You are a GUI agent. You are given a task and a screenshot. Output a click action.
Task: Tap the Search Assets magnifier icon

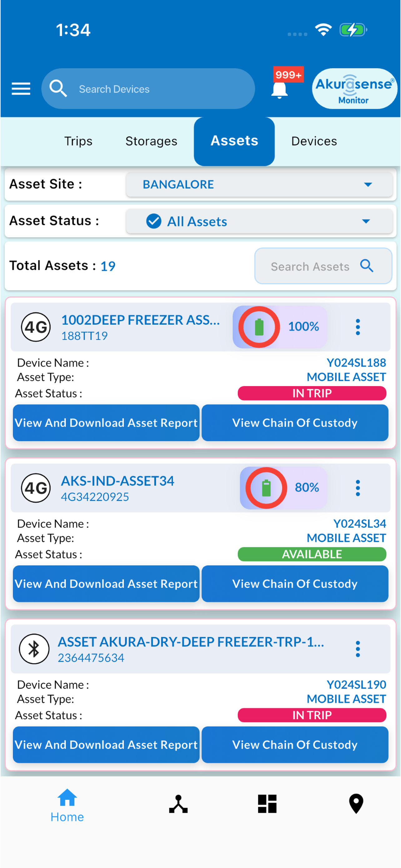367,266
